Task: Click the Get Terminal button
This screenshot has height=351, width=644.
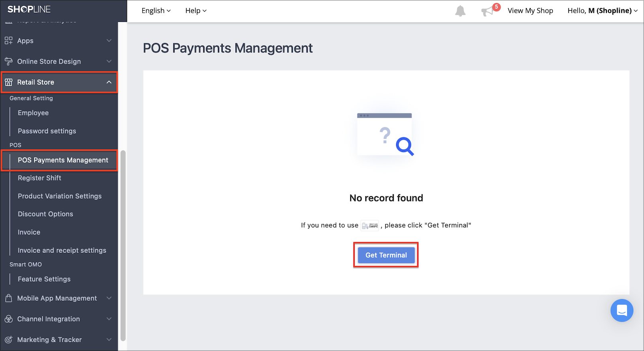Action: [x=386, y=255]
